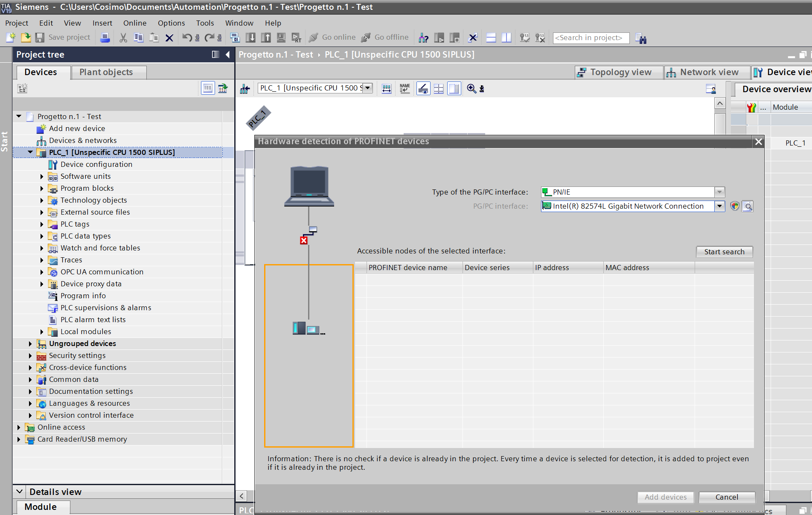This screenshot has width=812, height=515.
Task: Click the Start search button
Action: point(724,252)
